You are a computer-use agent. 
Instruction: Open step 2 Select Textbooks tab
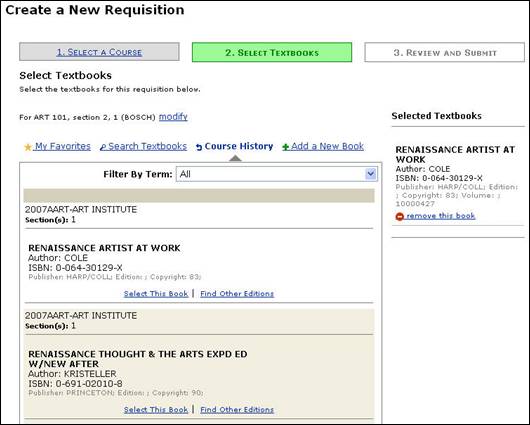point(272,52)
